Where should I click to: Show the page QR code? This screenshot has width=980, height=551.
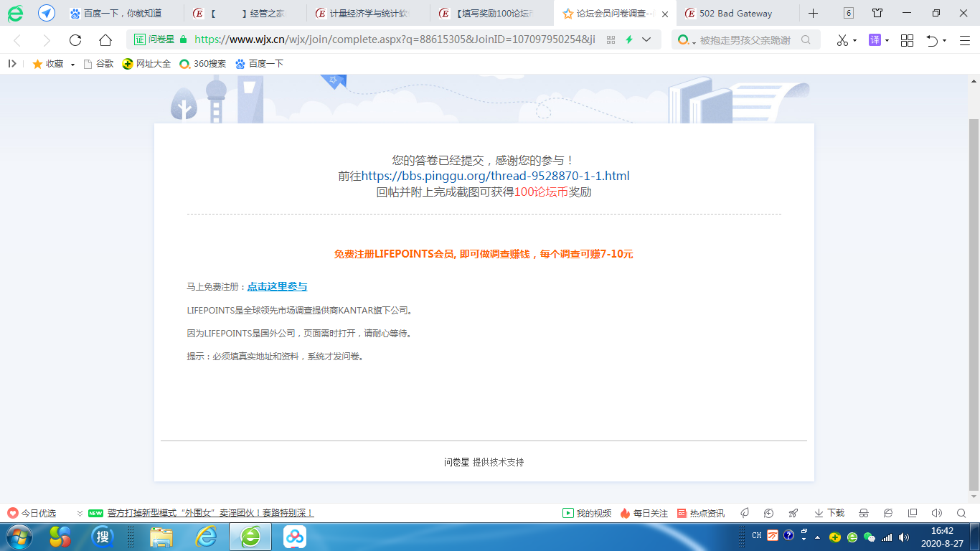click(x=611, y=40)
